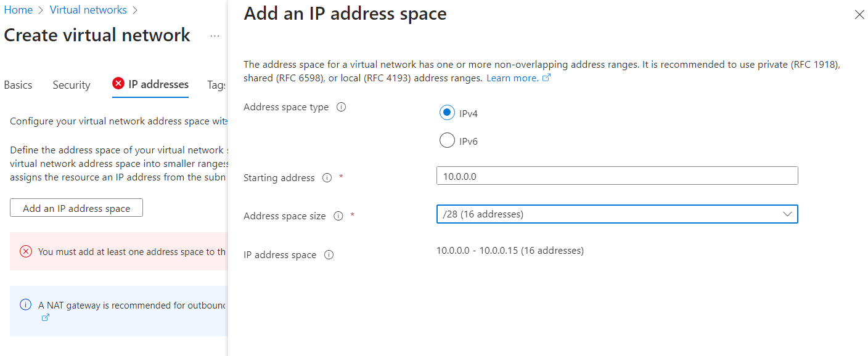Click the info icon beside Starting address

327,178
